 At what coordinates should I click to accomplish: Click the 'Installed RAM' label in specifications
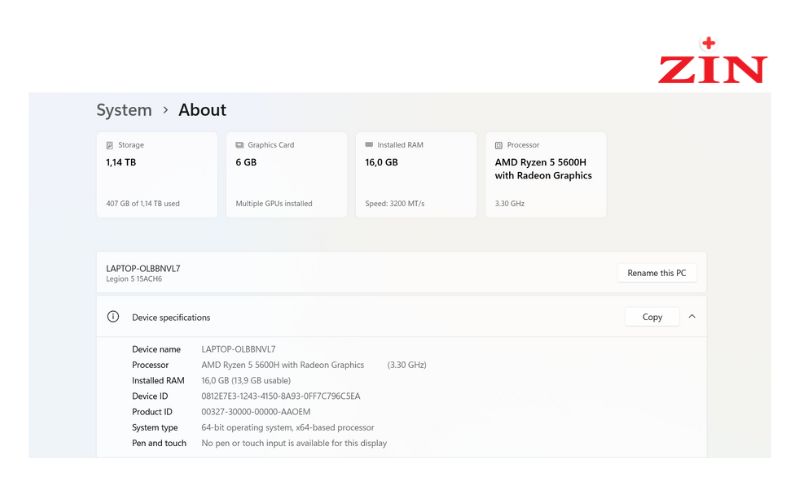point(158,381)
